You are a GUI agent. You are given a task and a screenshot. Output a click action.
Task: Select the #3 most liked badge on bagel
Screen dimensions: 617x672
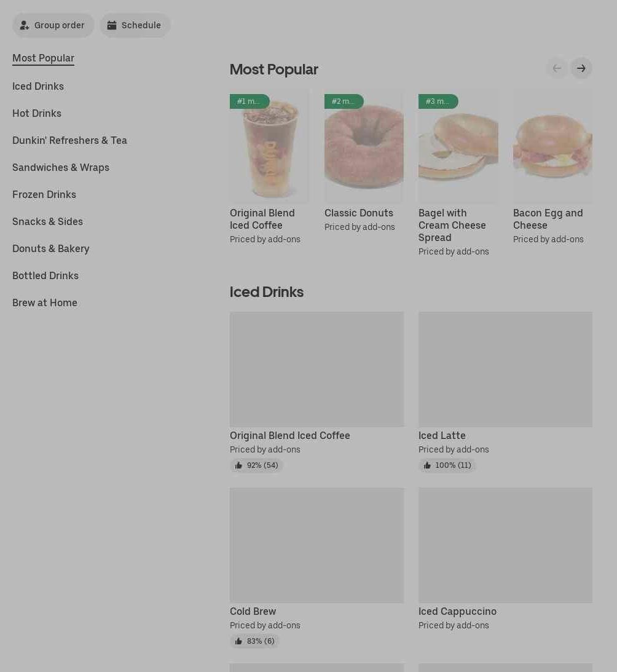point(438,101)
